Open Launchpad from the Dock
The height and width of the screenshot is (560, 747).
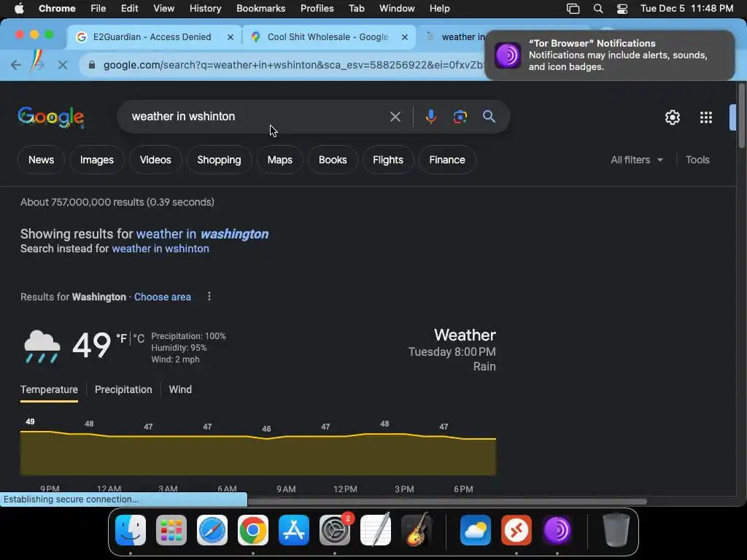point(171,529)
